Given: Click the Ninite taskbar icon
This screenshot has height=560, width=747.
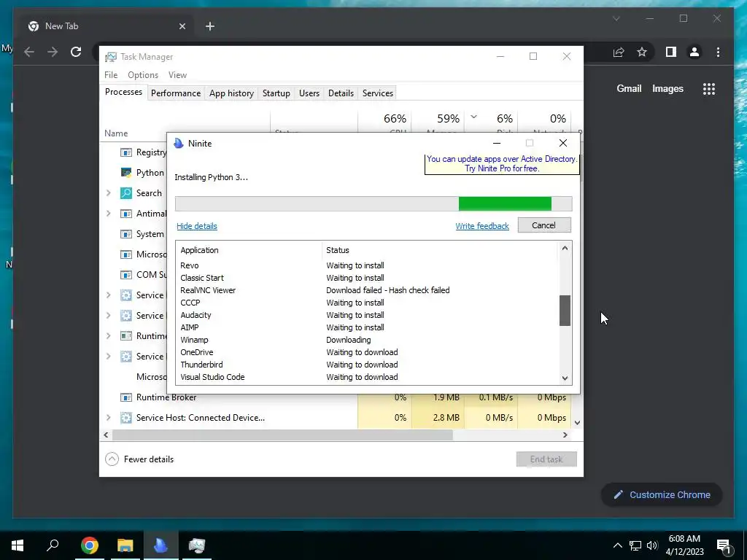Looking at the screenshot, I should click(160, 545).
